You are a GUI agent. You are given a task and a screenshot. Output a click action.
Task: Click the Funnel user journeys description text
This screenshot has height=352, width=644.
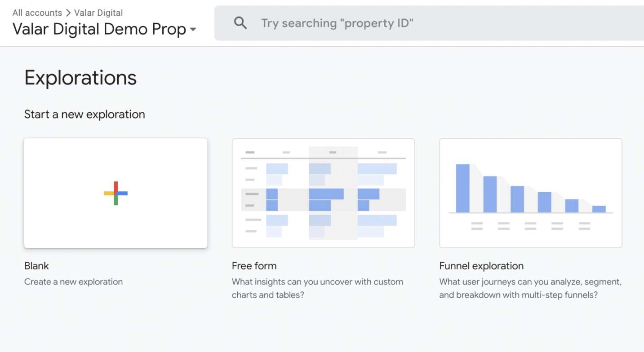point(530,288)
